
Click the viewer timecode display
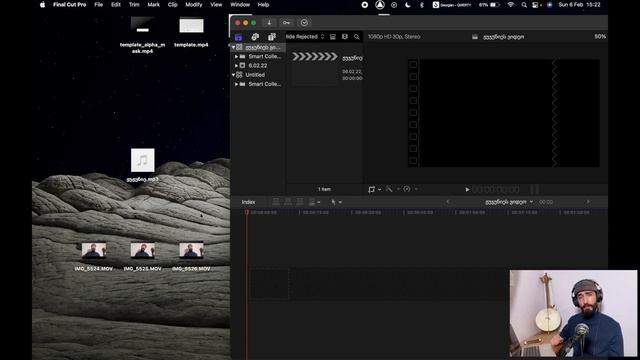coord(496,189)
